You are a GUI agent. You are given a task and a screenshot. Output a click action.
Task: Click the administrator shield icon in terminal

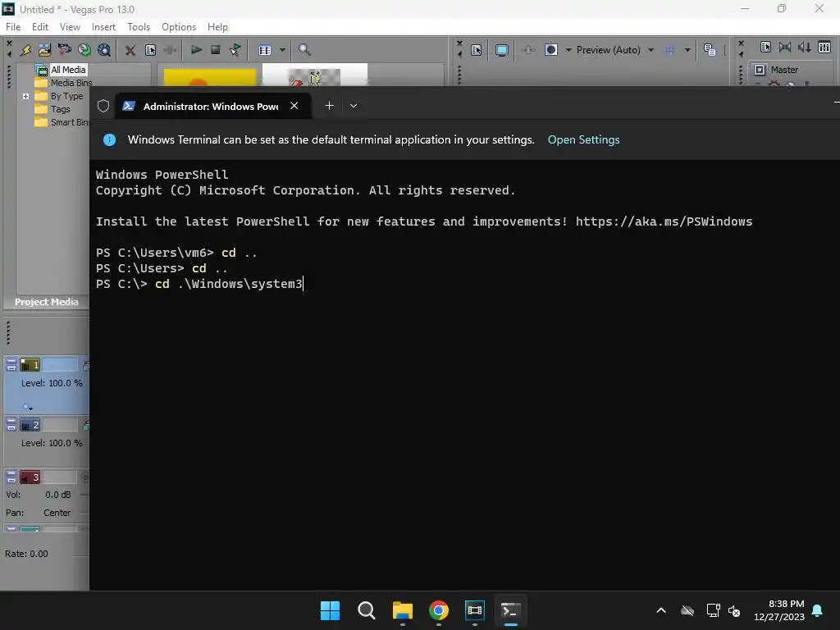pos(103,106)
